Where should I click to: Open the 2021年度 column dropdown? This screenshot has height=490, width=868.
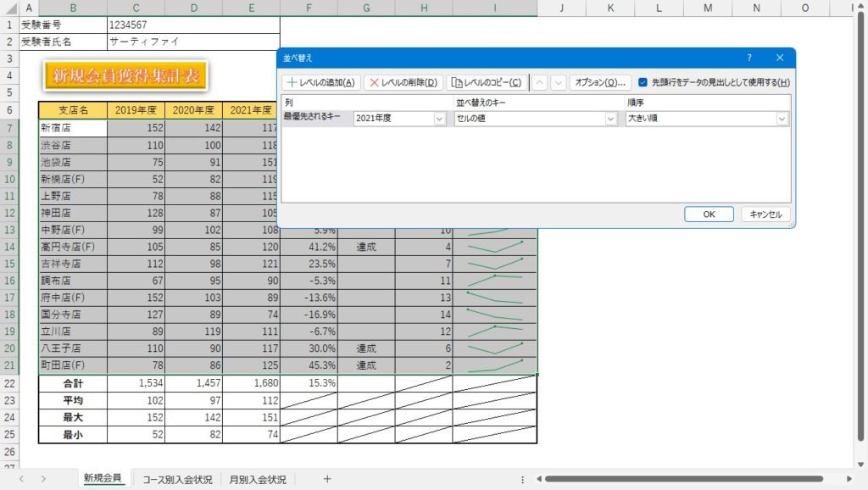439,120
